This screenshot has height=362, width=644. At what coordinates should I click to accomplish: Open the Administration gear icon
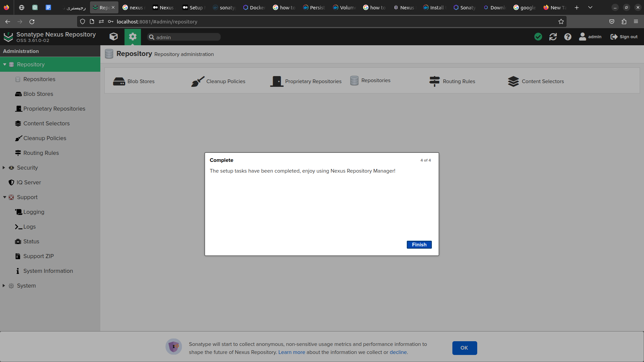(133, 37)
